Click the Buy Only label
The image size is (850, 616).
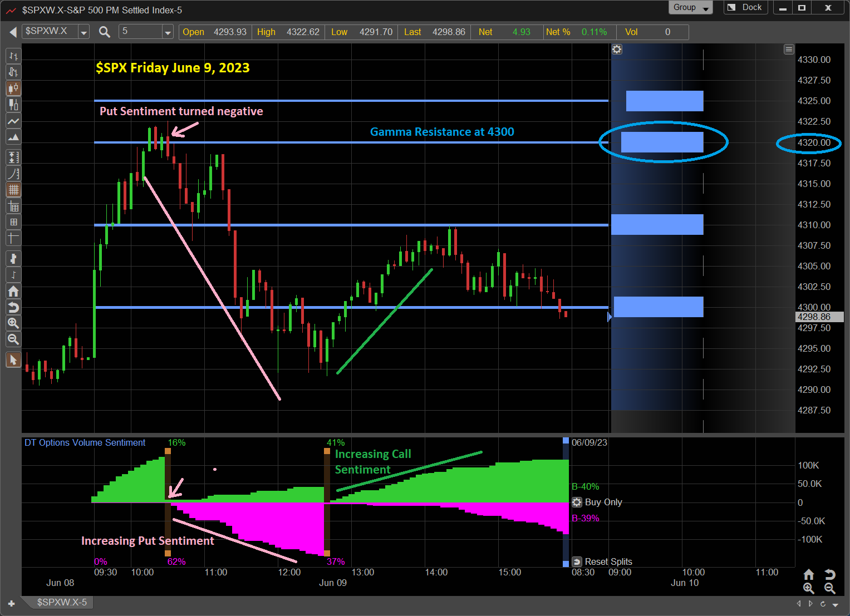point(603,502)
